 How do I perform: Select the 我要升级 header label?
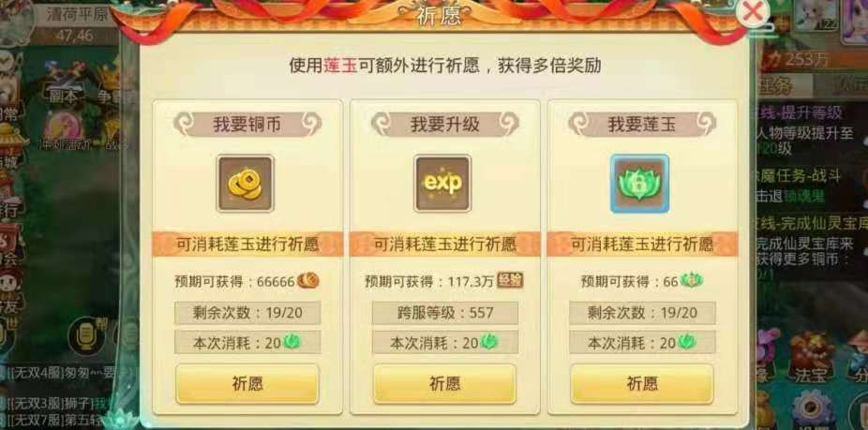[444, 125]
